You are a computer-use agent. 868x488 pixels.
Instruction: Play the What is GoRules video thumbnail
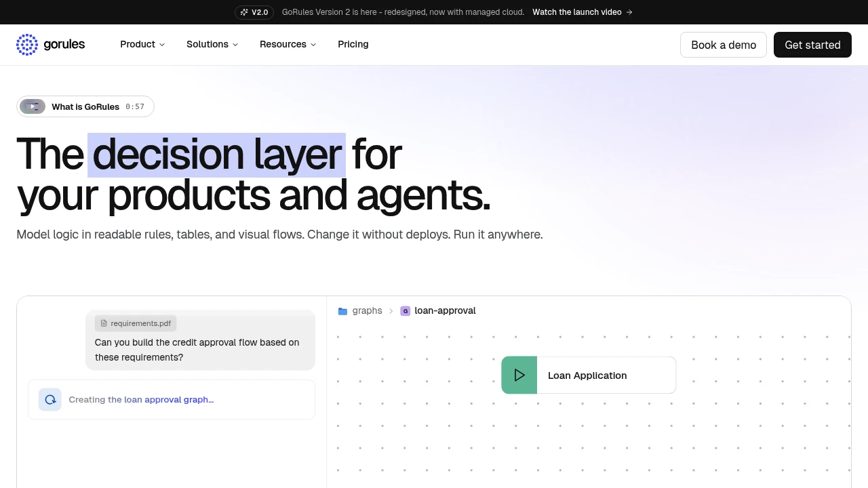pyautogui.click(x=33, y=106)
